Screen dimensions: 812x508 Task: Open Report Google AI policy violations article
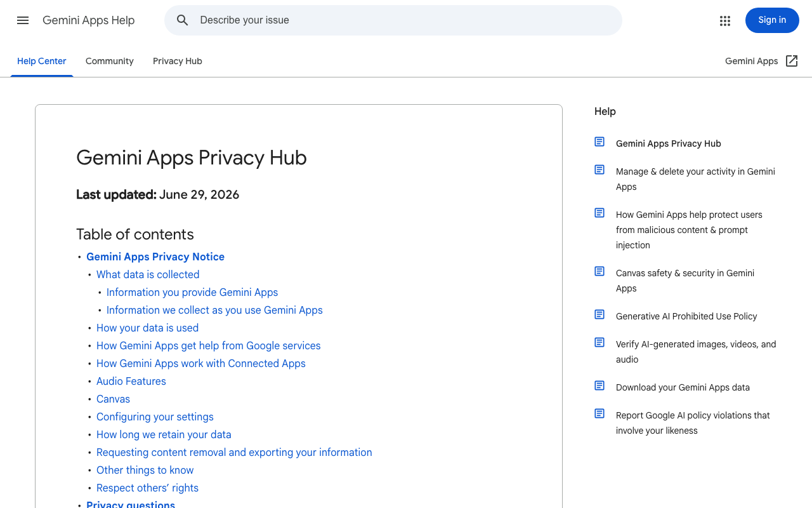[x=693, y=423]
